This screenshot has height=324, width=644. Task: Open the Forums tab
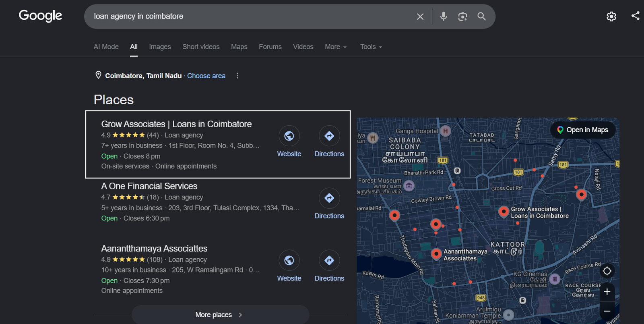pos(270,47)
